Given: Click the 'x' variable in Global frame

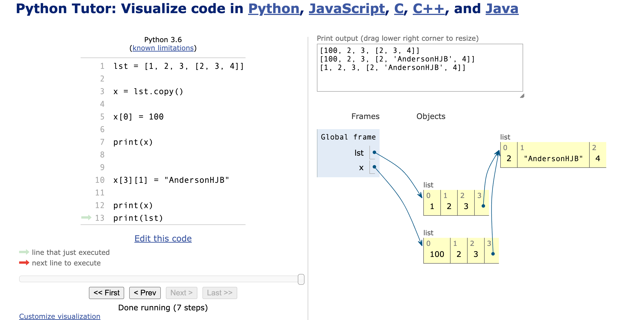Looking at the screenshot, I should [361, 168].
